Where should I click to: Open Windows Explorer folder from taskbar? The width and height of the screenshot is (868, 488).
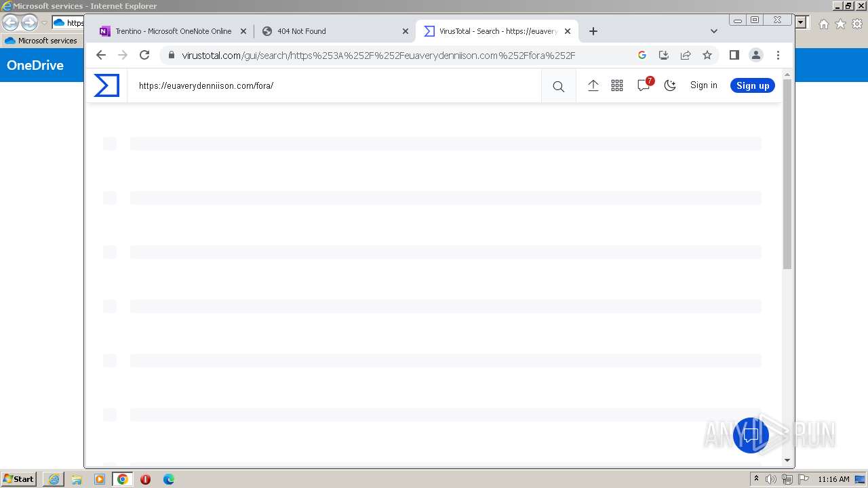77,479
